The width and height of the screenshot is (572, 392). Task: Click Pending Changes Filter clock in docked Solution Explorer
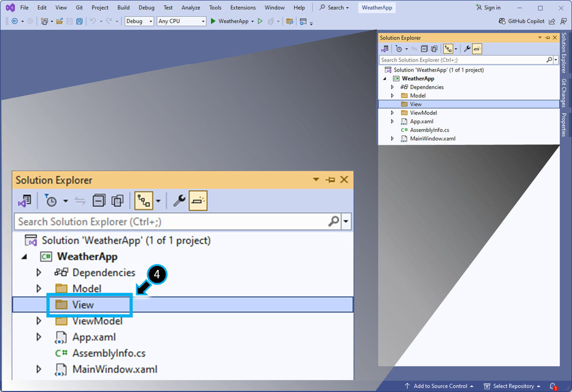click(x=398, y=49)
